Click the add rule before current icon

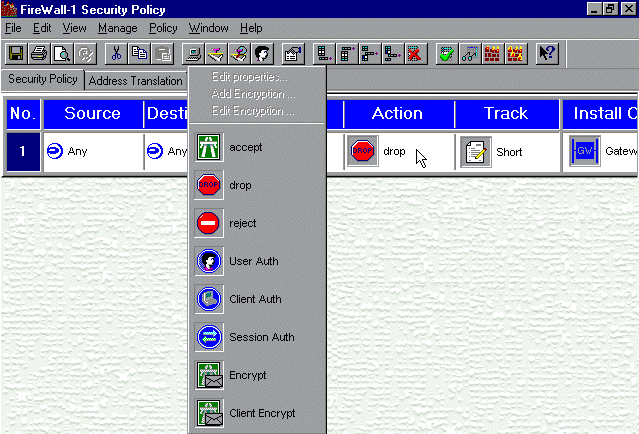click(370, 53)
